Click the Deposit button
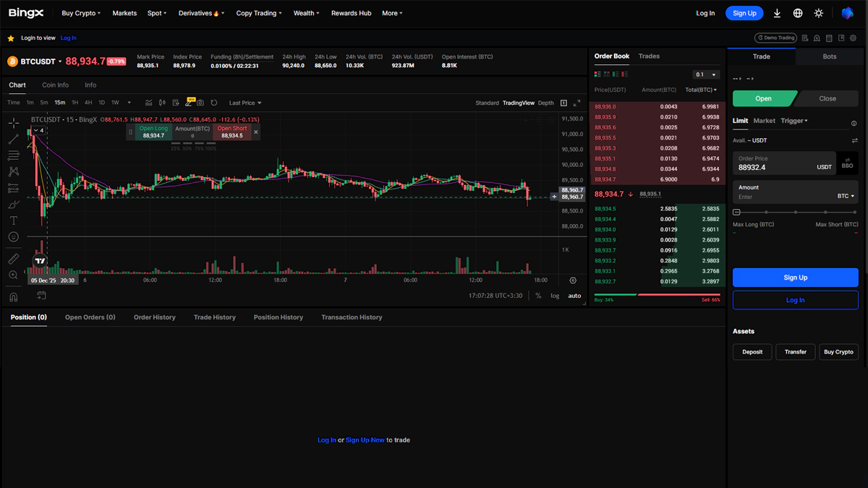Screen dimensions: 868x488 click(x=752, y=352)
